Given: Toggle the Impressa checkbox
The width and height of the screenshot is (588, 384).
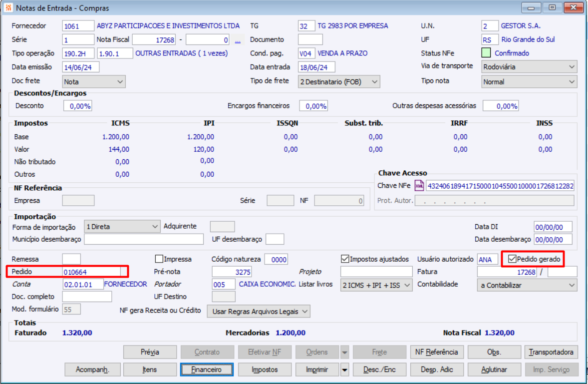Looking at the screenshot, I should pos(159,259).
